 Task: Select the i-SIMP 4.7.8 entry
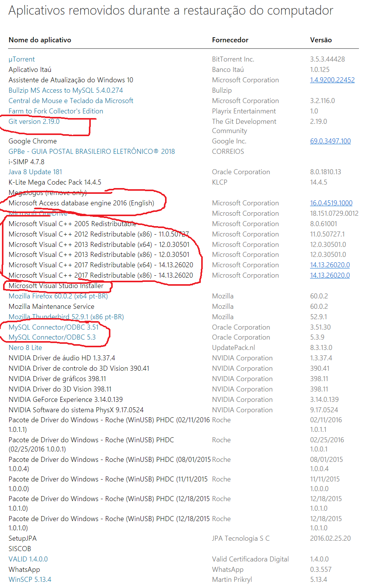(x=26, y=162)
